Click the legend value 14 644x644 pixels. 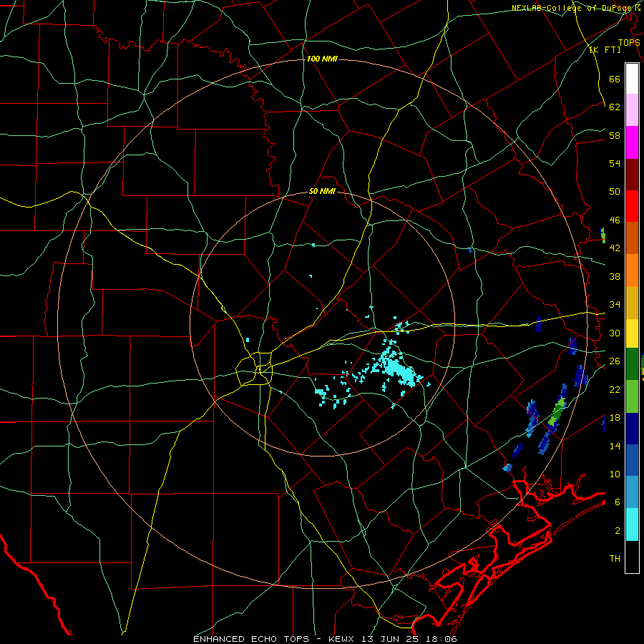615,446
